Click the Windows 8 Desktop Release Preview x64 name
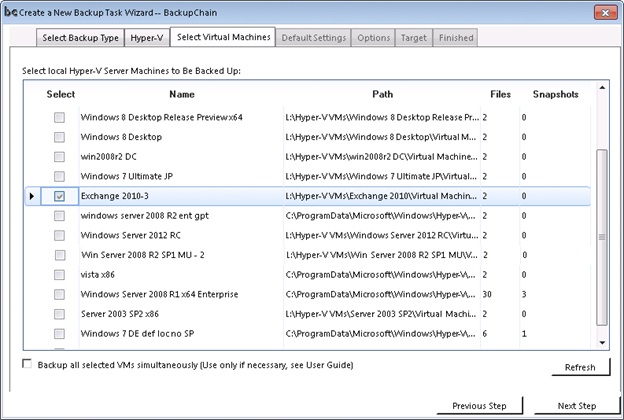The width and height of the screenshot is (624, 420). click(x=181, y=117)
